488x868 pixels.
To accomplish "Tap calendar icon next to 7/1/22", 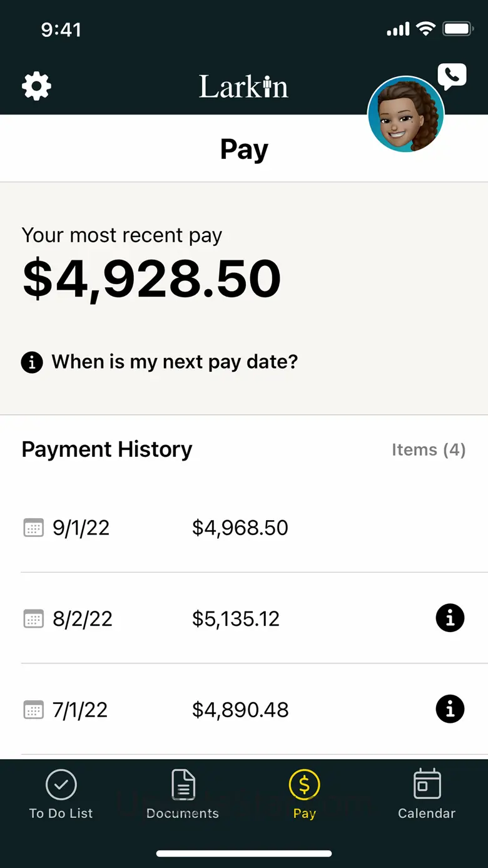I will point(33,710).
